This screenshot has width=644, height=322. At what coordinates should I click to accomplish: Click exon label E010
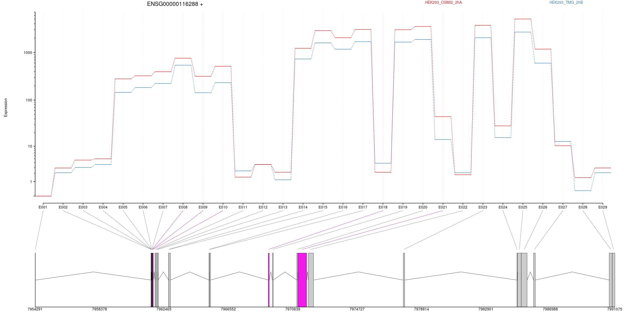(x=223, y=207)
